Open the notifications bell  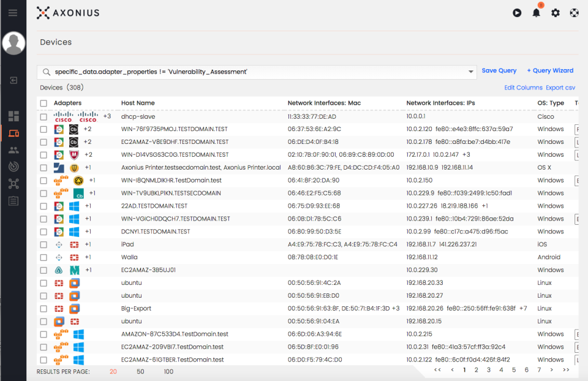click(x=537, y=13)
